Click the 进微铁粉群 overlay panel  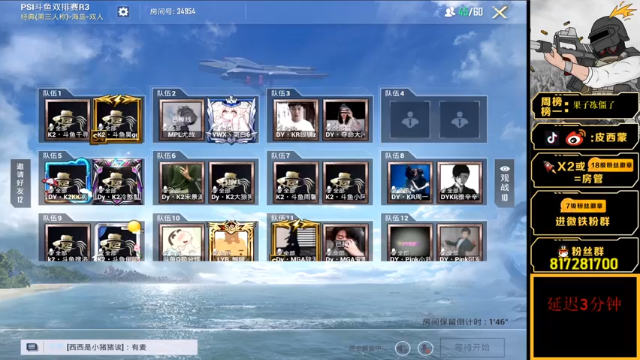pos(584,213)
